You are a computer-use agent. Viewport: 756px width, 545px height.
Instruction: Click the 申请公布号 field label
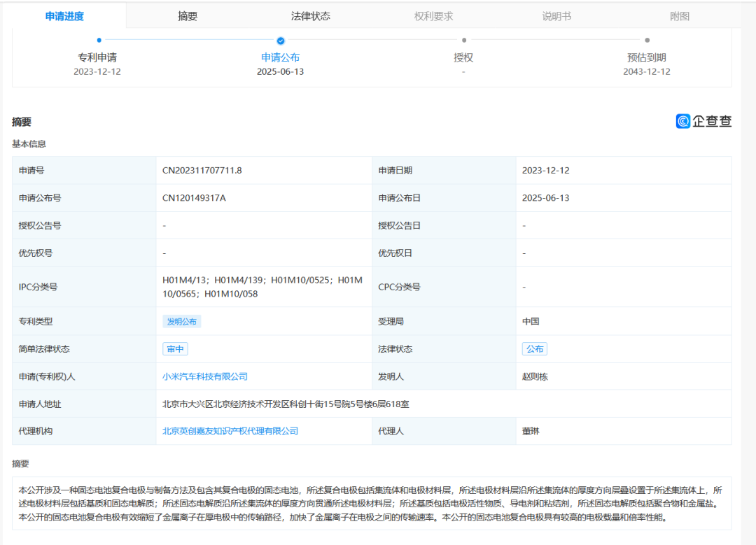click(39, 197)
